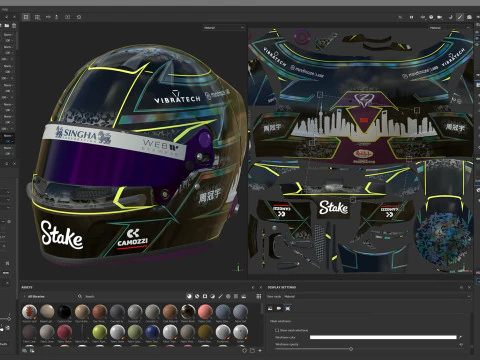Enable the Show mesh wireframe checkbox

coord(277,330)
